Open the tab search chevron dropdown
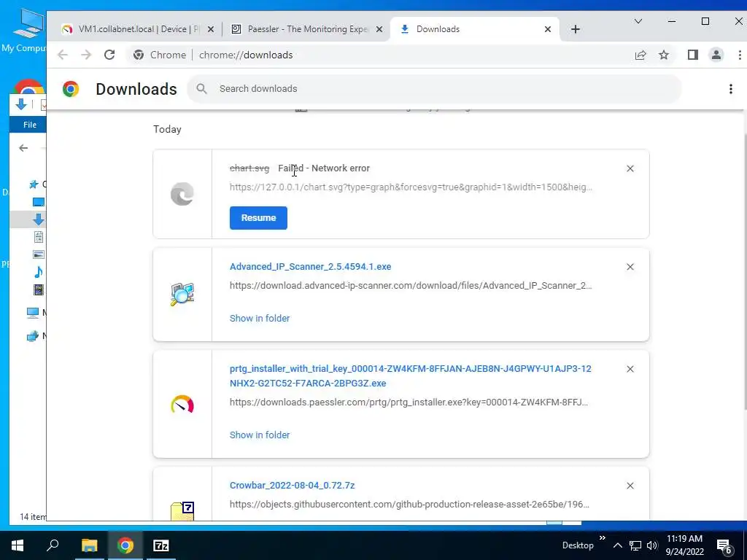The height and width of the screenshot is (560, 747). 638,21
